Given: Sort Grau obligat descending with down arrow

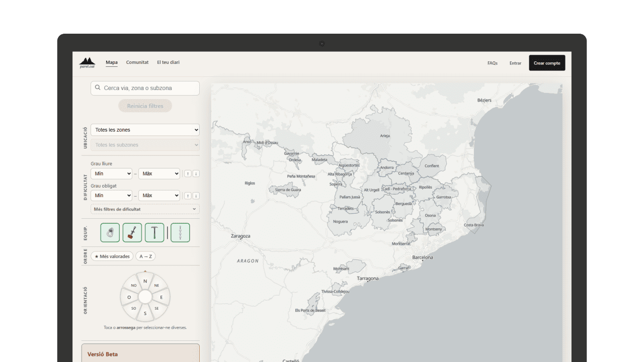Looking at the screenshot, I should point(196,196).
